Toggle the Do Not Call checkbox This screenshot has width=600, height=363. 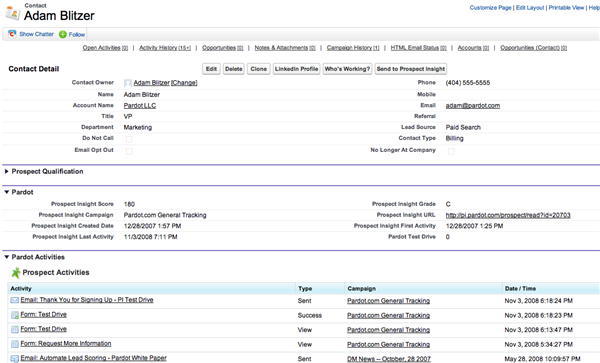[x=129, y=139]
